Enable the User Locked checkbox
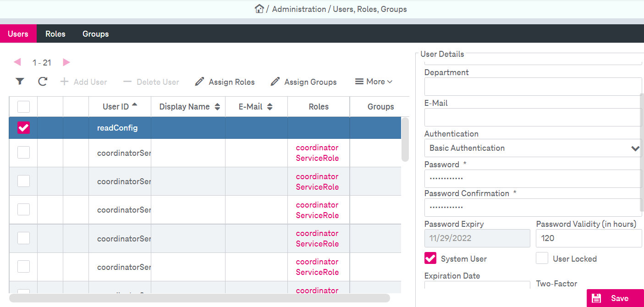The height and width of the screenshot is (307, 644). coord(542,258)
